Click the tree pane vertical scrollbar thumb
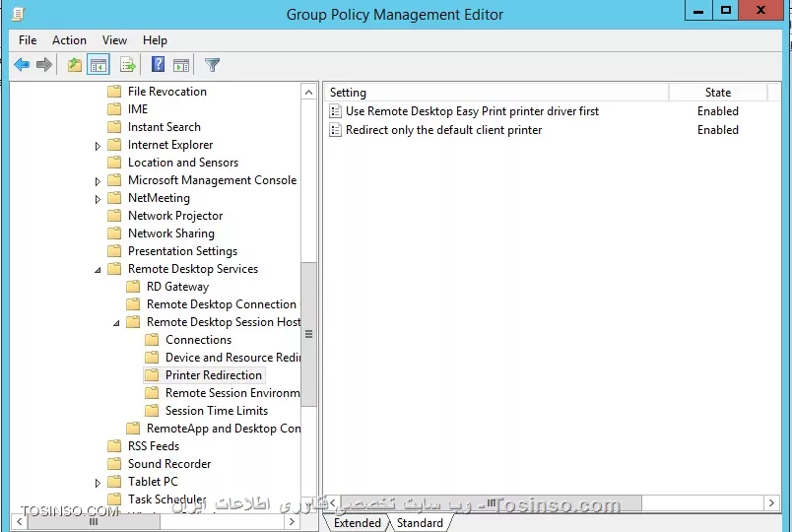 pos(308,334)
